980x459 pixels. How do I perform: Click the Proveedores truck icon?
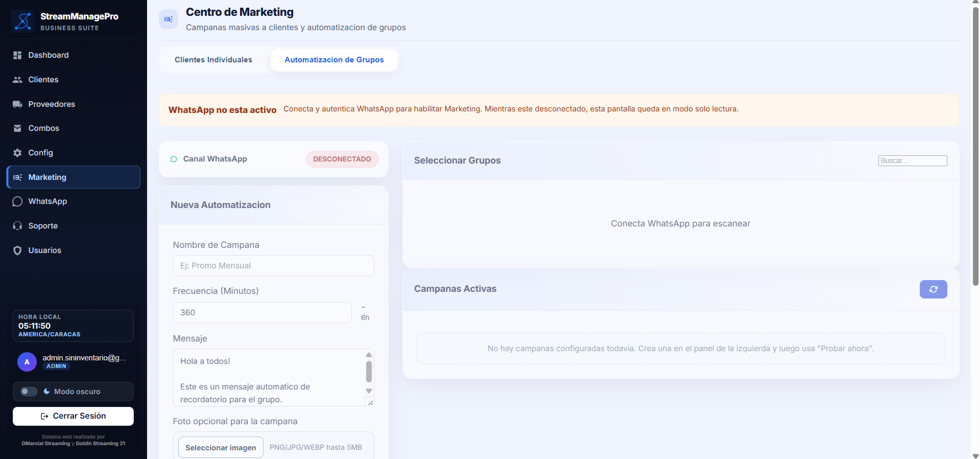17,104
